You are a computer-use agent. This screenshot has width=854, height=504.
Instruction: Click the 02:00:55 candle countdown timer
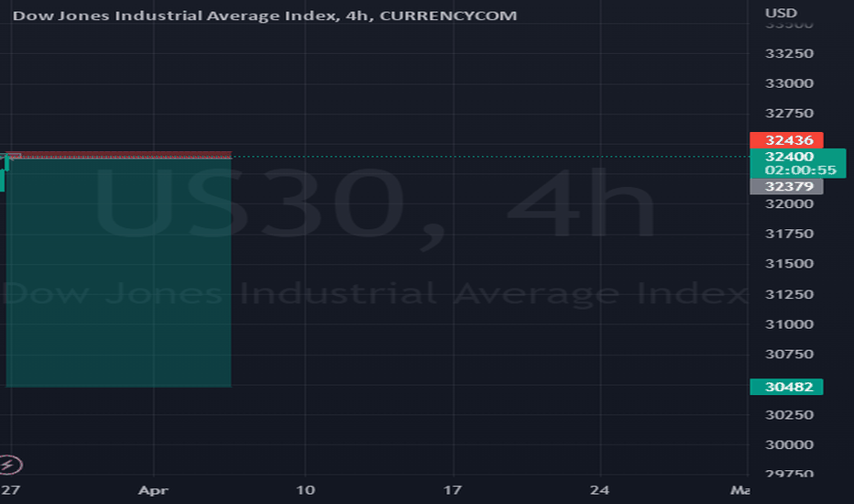pyautogui.click(x=800, y=170)
